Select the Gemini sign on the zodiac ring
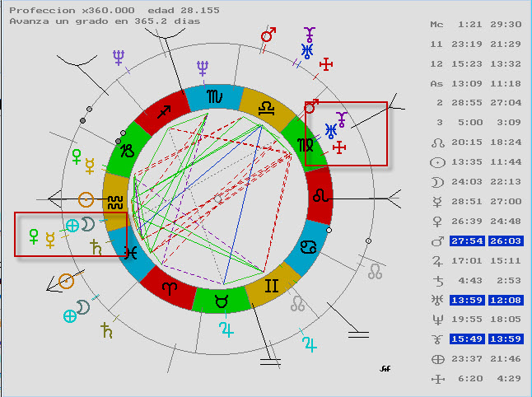The height and width of the screenshot is (397, 532). [269, 287]
